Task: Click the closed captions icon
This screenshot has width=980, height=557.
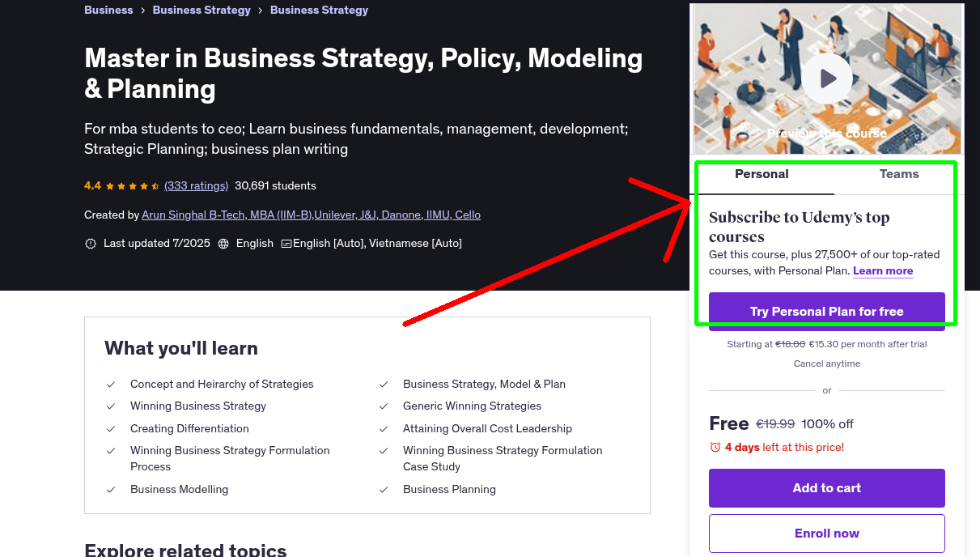Action: point(286,244)
